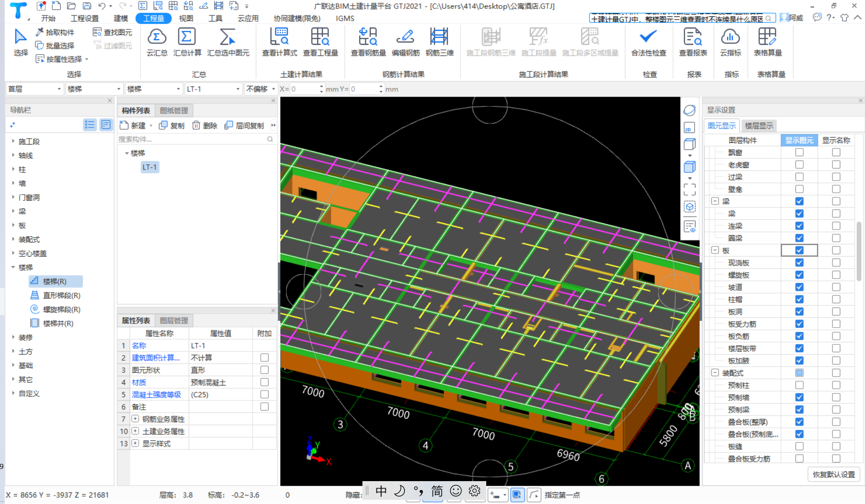Enable 显示图元 for 预制柱
Viewport: 865px width, 504px height.
click(799, 385)
